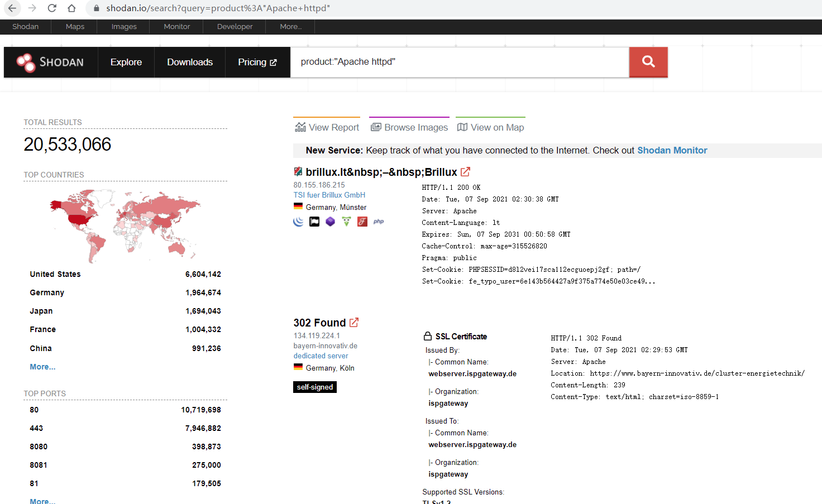Click the German flag next to Münster

pyautogui.click(x=298, y=207)
